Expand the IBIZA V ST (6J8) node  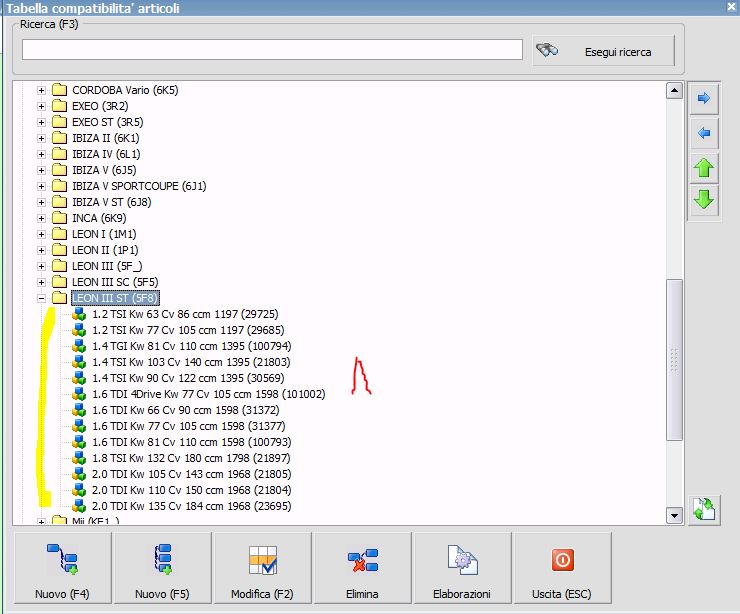(x=42, y=202)
